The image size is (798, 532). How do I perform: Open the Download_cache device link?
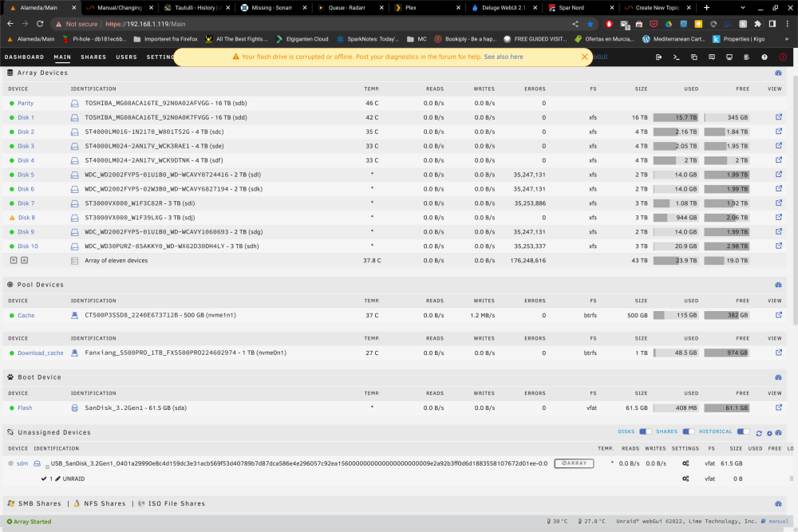pos(41,353)
